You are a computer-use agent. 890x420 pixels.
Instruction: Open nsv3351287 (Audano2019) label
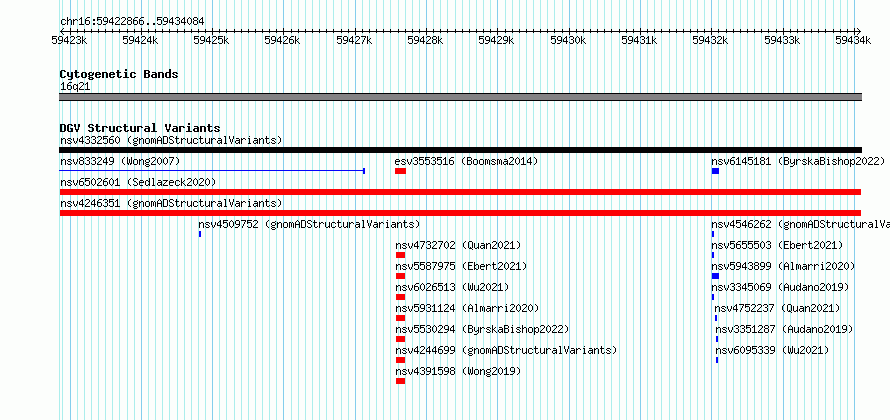coord(784,329)
